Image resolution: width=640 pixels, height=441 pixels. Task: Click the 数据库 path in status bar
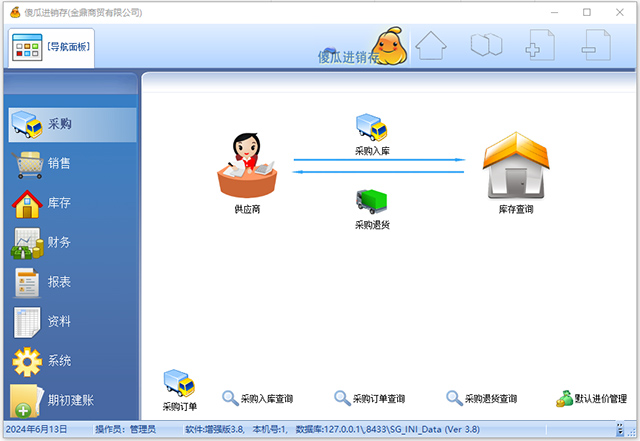[x=388, y=430]
